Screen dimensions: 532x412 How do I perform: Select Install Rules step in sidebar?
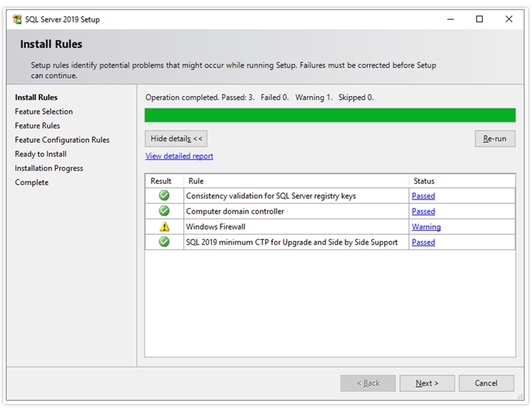coord(36,97)
